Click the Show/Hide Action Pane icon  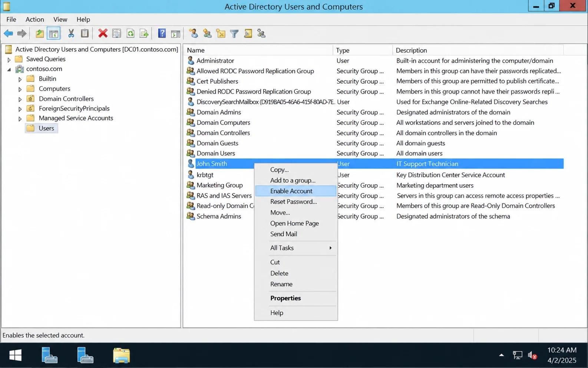(176, 34)
